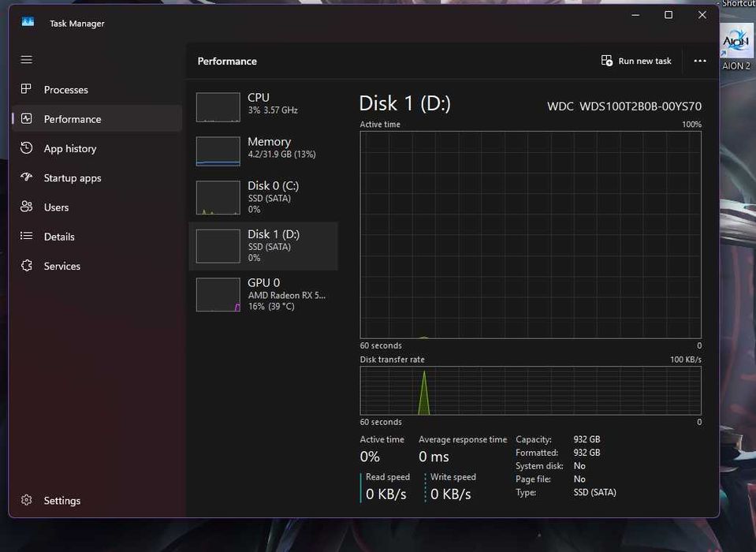Click the App history clock icon
The width and height of the screenshot is (756, 552).
tap(27, 148)
